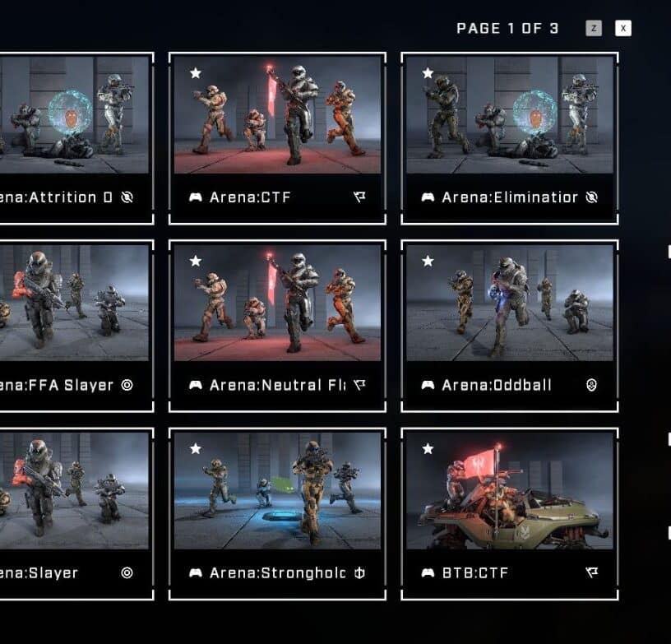The image size is (671, 644).
Task: Click the Arena:Strongholds zone icon
Action: click(x=359, y=572)
